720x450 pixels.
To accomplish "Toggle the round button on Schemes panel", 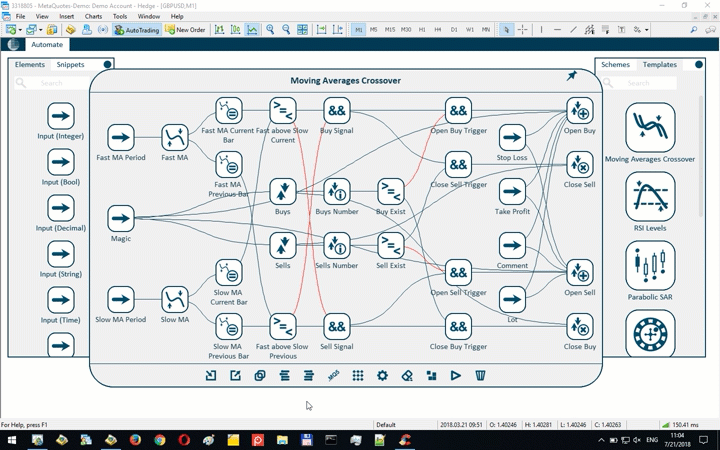I will click(699, 64).
